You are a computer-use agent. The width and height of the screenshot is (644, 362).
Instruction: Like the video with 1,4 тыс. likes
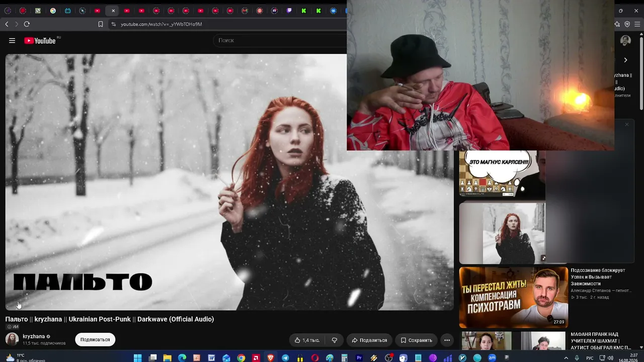(x=307, y=340)
